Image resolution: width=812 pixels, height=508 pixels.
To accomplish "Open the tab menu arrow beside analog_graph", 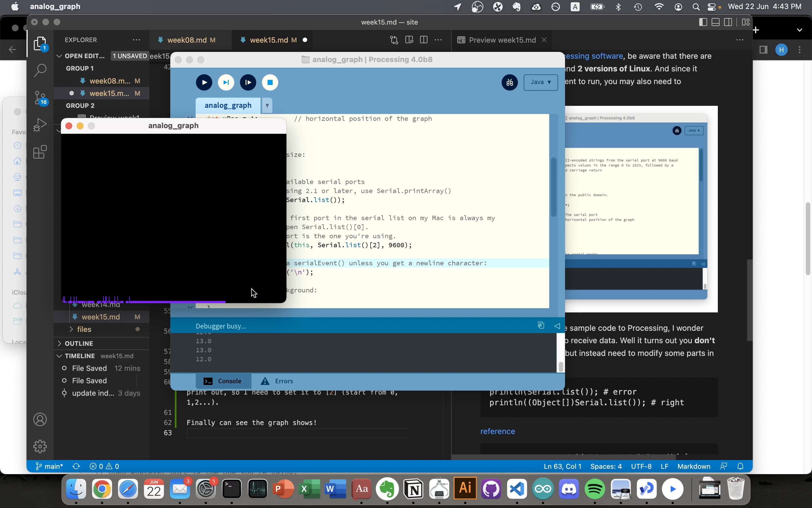I will (x=267, y=106).
